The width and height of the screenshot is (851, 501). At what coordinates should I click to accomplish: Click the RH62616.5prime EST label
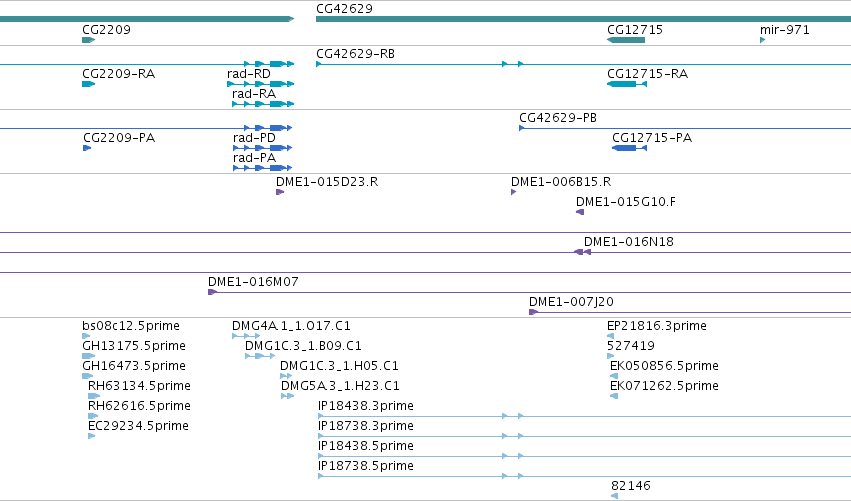(x=139, y=407)
